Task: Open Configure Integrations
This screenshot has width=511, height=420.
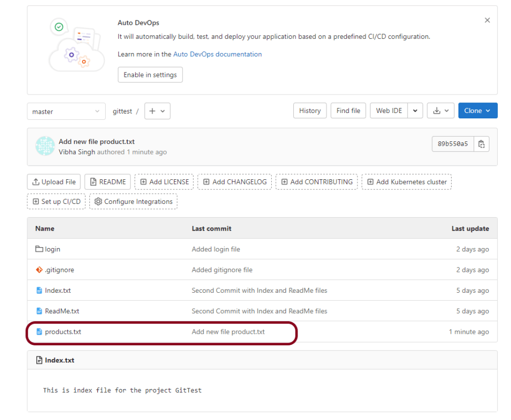Action: (x=133, y=202)
